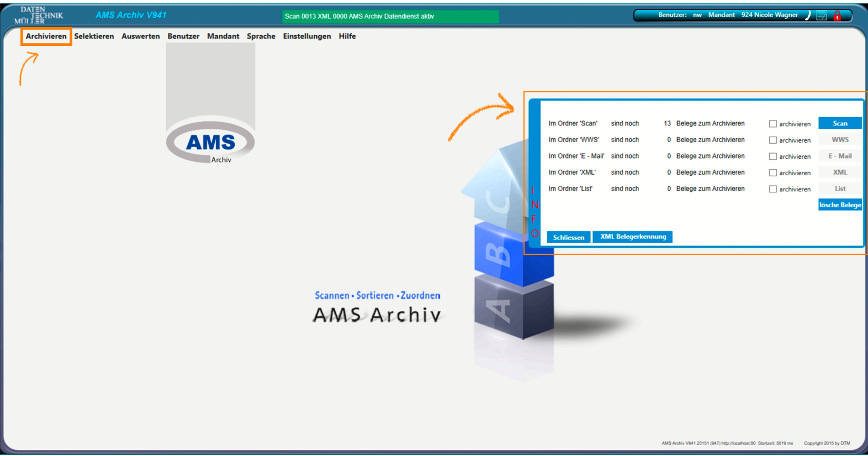
Task: Click the white phone handset icon
Action: (x=808, y=15)
